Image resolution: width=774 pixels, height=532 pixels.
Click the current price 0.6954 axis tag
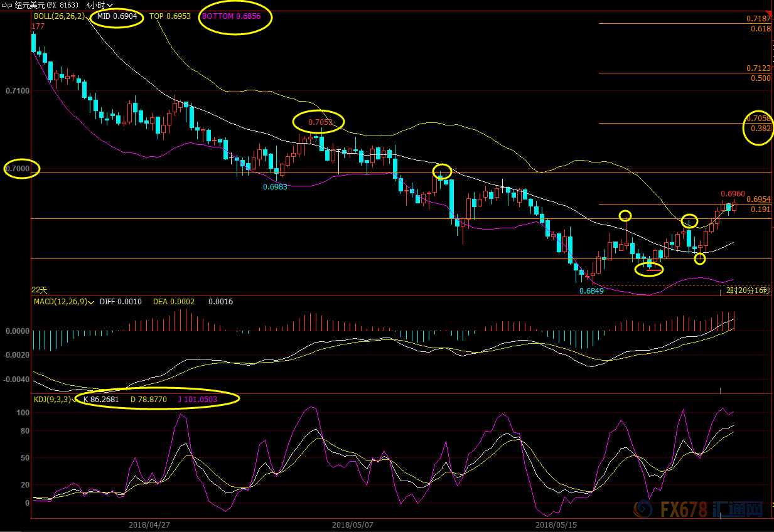pos(758,199)
